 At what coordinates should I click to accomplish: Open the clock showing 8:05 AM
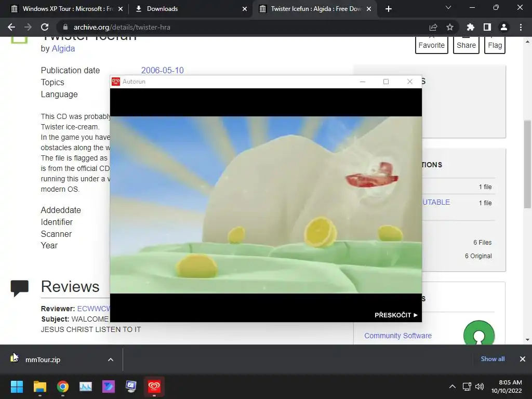coord(506,387)
